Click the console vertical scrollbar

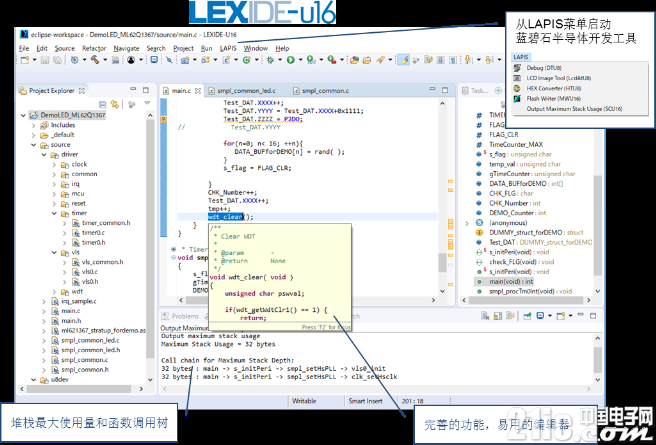point(597,358)
